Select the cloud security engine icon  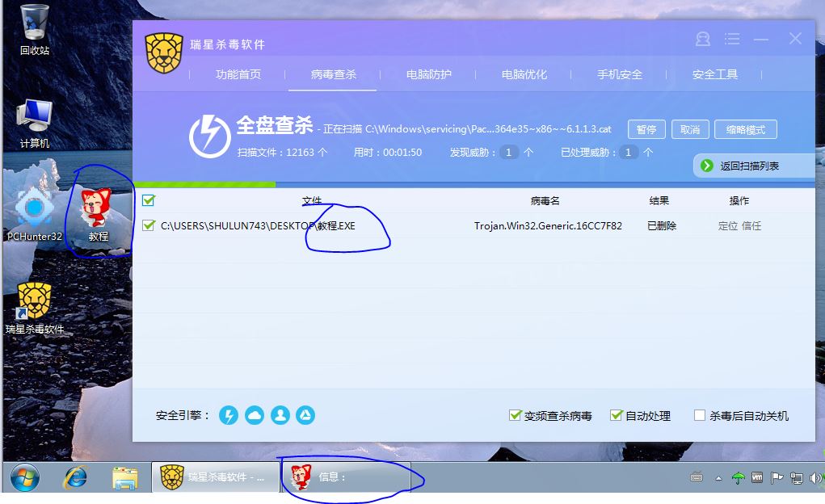pos(255,415)
